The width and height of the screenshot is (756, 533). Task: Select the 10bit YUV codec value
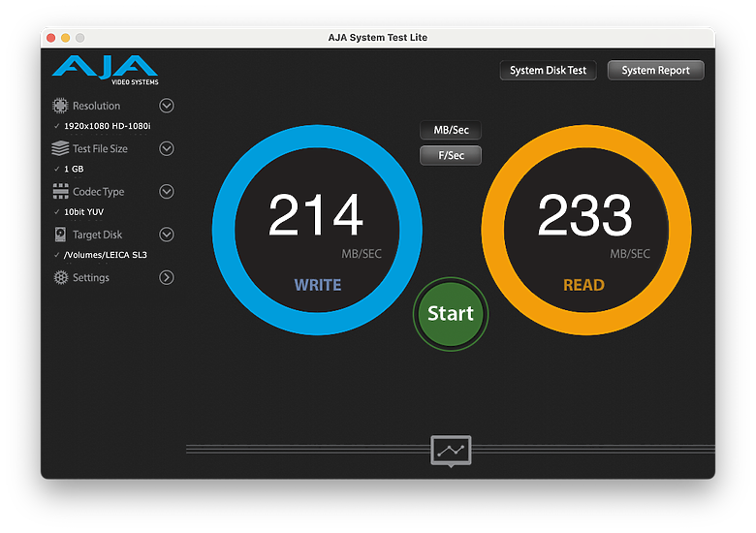84,211
